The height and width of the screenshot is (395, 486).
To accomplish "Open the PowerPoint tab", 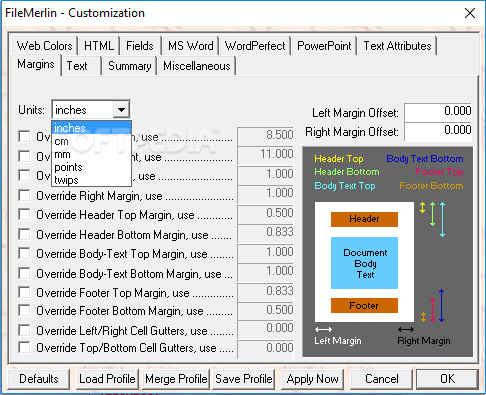I will [324, 46].
